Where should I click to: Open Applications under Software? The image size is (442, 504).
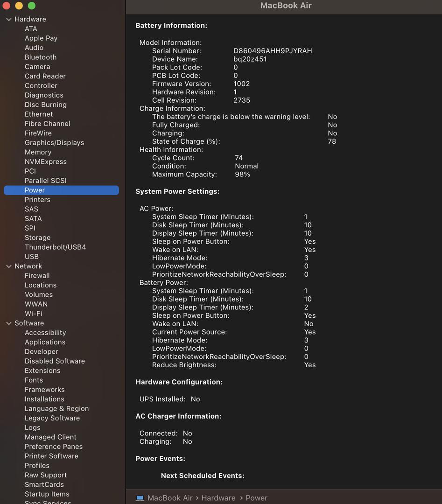(x=45, y=342)
